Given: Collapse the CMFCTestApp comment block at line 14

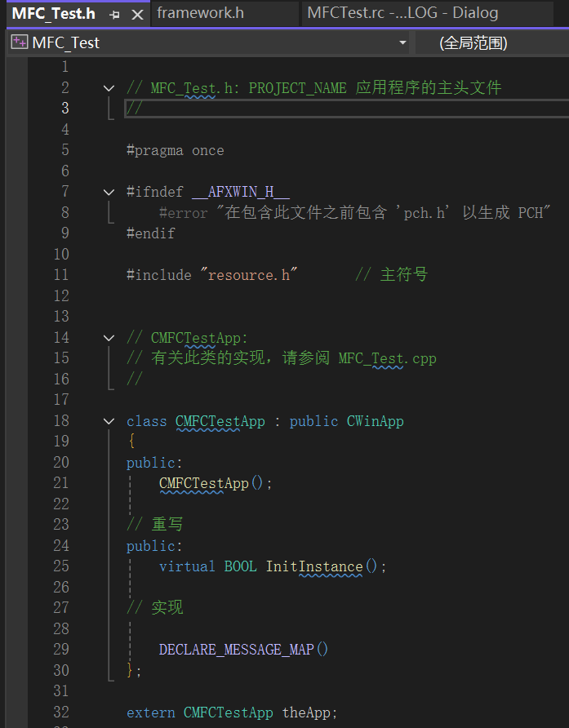Looking at the screenshot, I should click(109, 338).
